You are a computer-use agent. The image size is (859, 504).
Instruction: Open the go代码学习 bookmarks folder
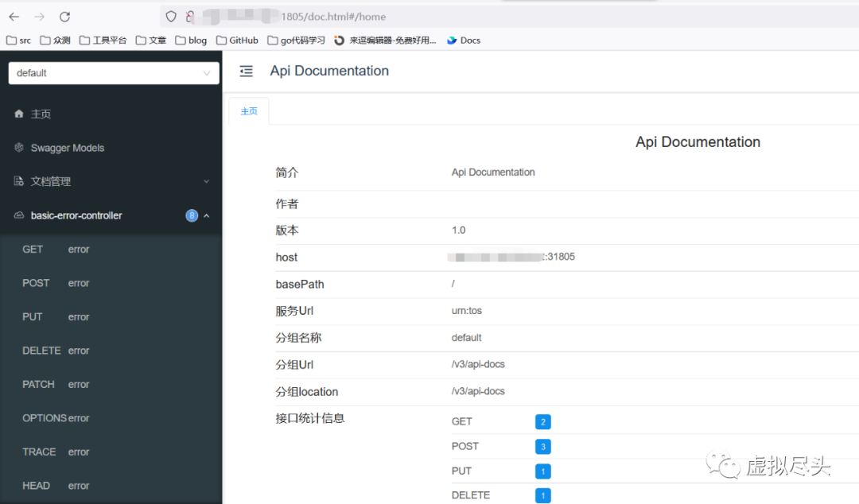tap(297, 41)
